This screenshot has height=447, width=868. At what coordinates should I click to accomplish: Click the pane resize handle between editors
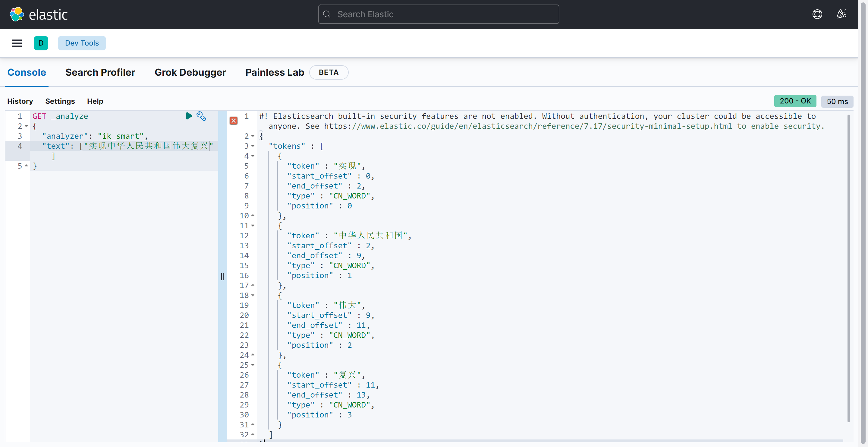[222, 276]
